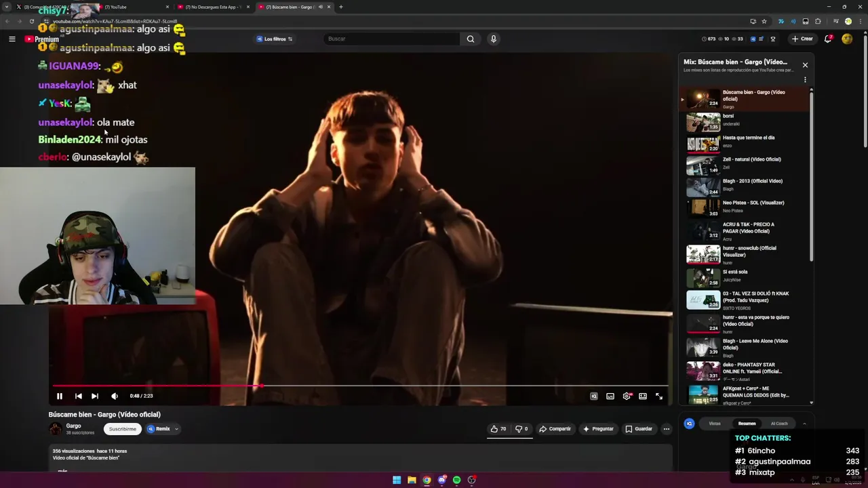Click vidIQ logo in side panel
This screenshot has width=868, height=488.
689,424
